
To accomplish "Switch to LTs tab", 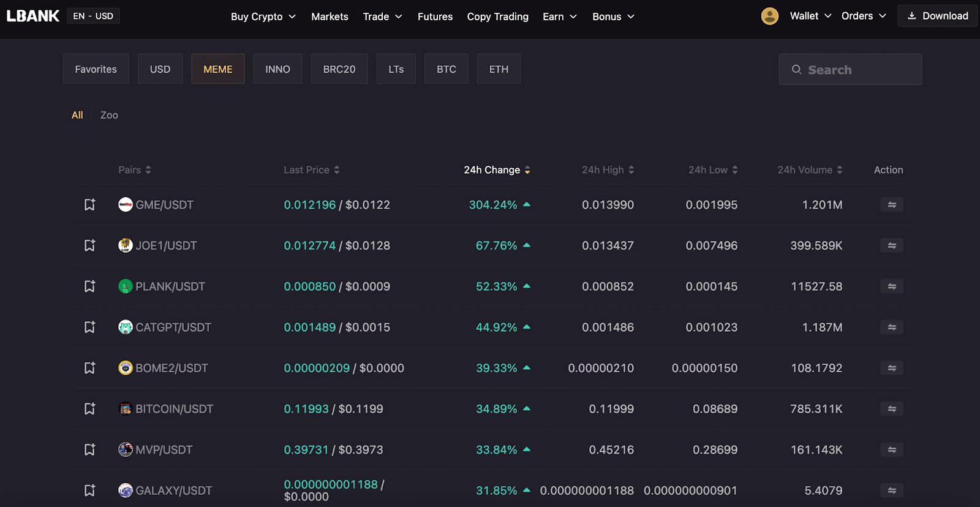I will click(x=396, y=69).
